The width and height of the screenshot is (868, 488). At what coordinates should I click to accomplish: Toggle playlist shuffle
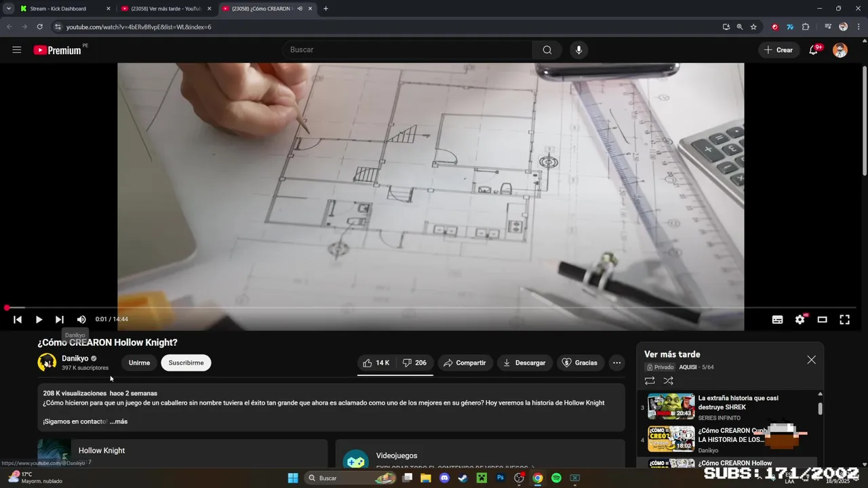point(669,381)
